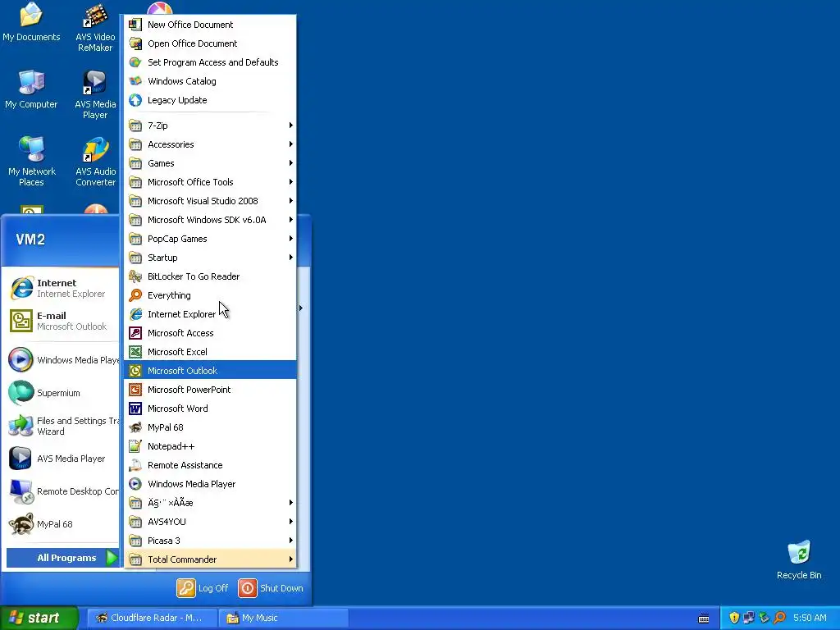Select the AVS Audio Converter desktop icon
Viewport: 840px width, 630px height.
coord(95,162)
